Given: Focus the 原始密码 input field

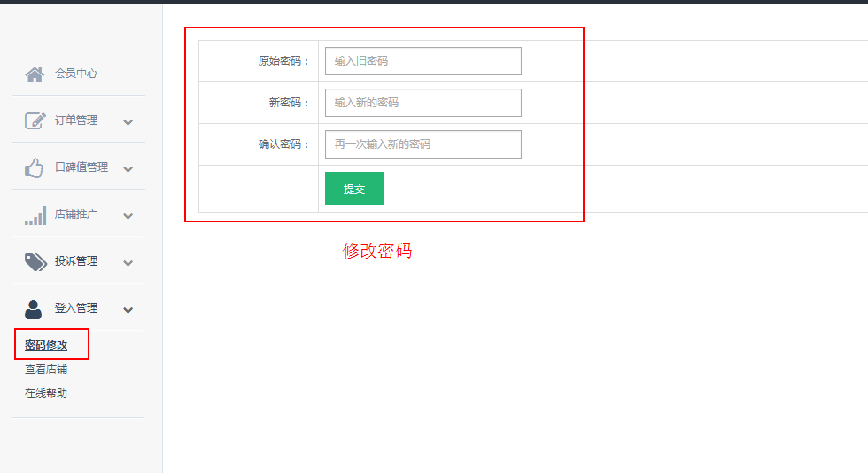Looking at the screenshot, I should coord(423,61).
